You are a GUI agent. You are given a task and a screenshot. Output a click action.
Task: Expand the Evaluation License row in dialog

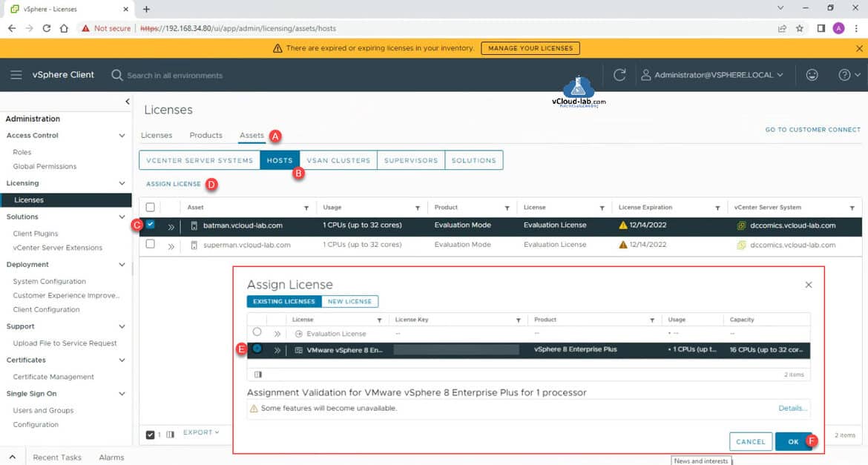(277, 334)
